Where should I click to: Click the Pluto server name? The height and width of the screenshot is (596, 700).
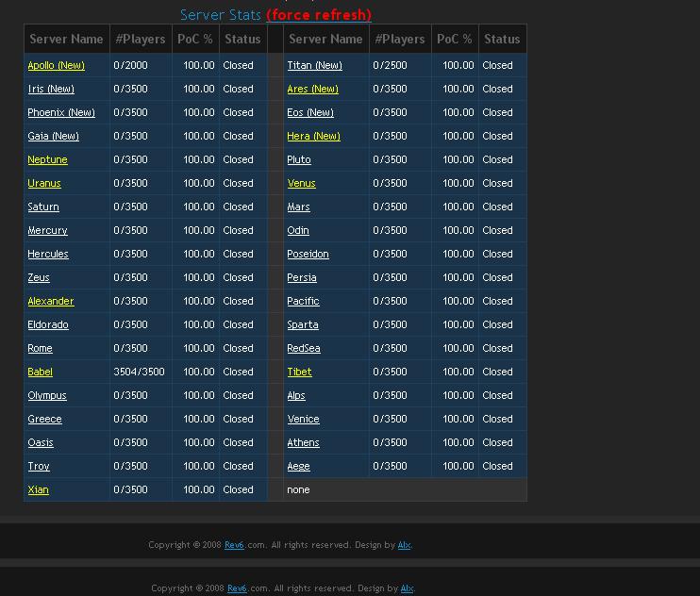point(299,159)
